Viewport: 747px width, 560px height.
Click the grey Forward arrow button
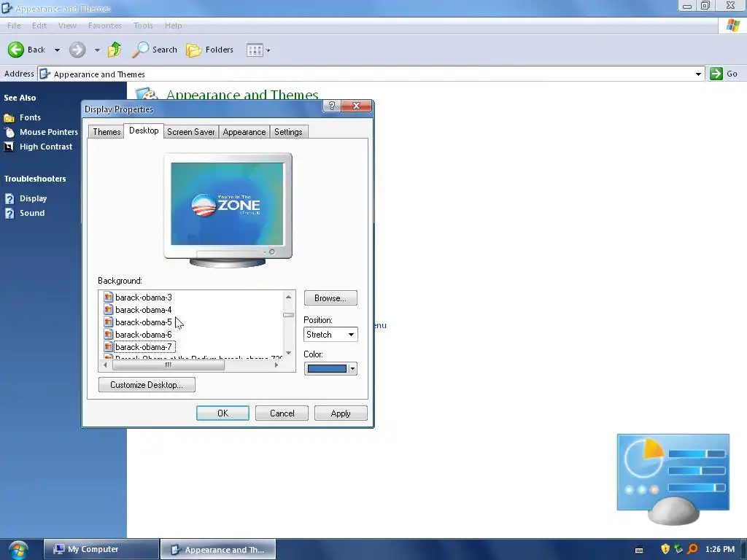pos(77,50)
